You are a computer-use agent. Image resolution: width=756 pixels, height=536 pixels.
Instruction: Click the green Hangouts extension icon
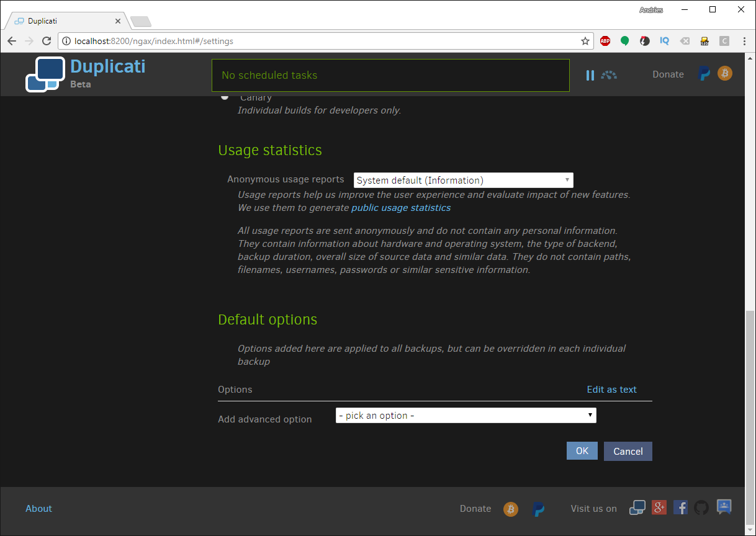point(625,41)
